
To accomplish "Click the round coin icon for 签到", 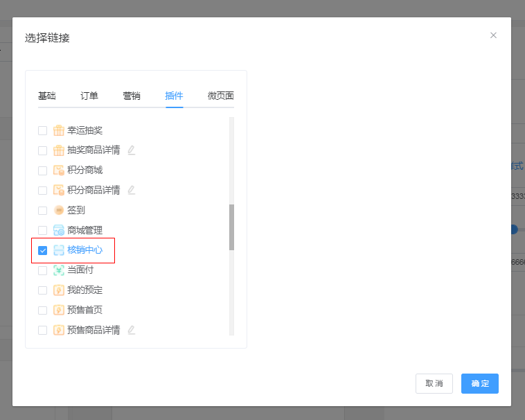I will [59, 210].
